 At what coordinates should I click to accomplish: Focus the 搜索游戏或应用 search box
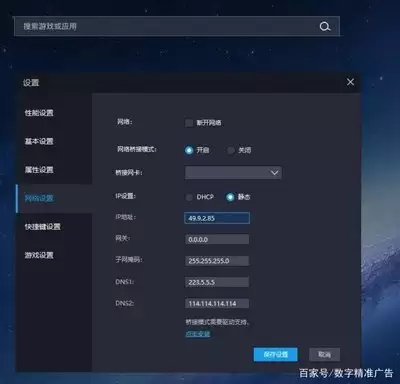[x=177, y=26]
